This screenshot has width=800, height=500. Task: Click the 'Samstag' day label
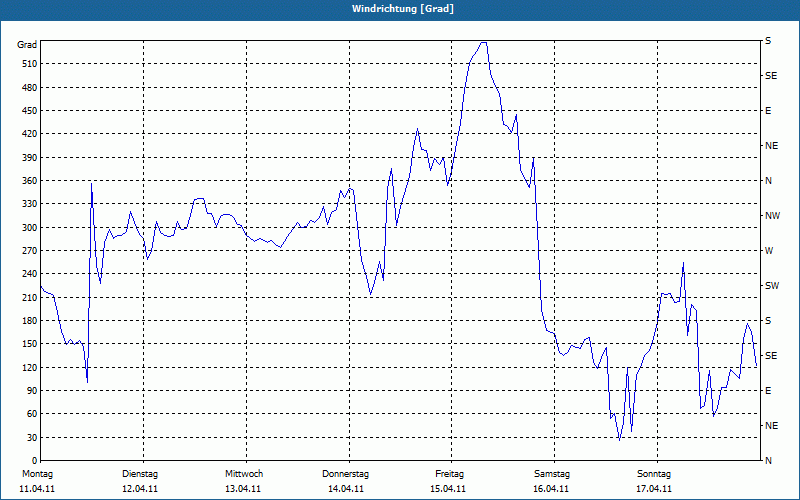click(x=552, y=474)
